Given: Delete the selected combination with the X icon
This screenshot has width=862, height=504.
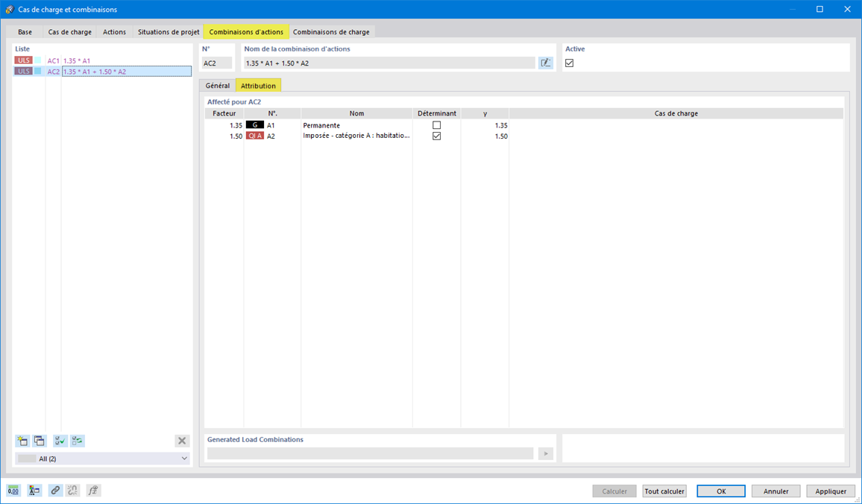Looking at the screenshot, I should pyautogui.click(x=182, y=441).
